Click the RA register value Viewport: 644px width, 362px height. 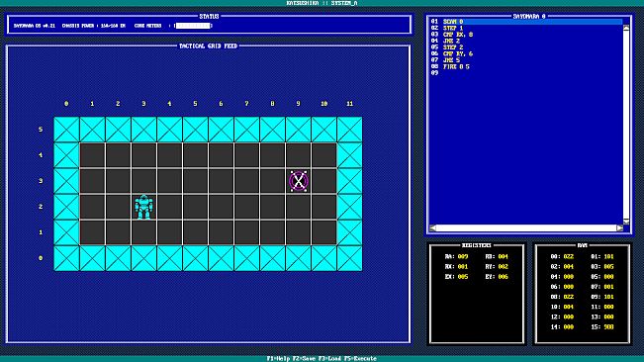(463, 256)
